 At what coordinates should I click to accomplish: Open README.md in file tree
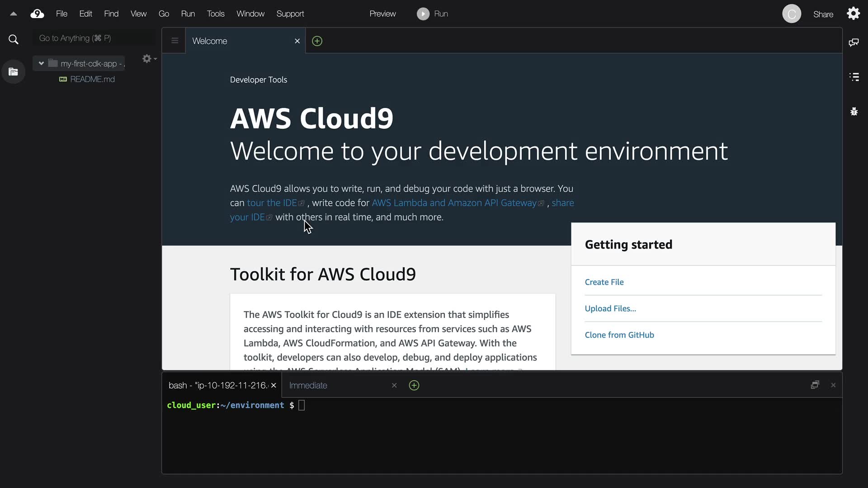[92, 79]
